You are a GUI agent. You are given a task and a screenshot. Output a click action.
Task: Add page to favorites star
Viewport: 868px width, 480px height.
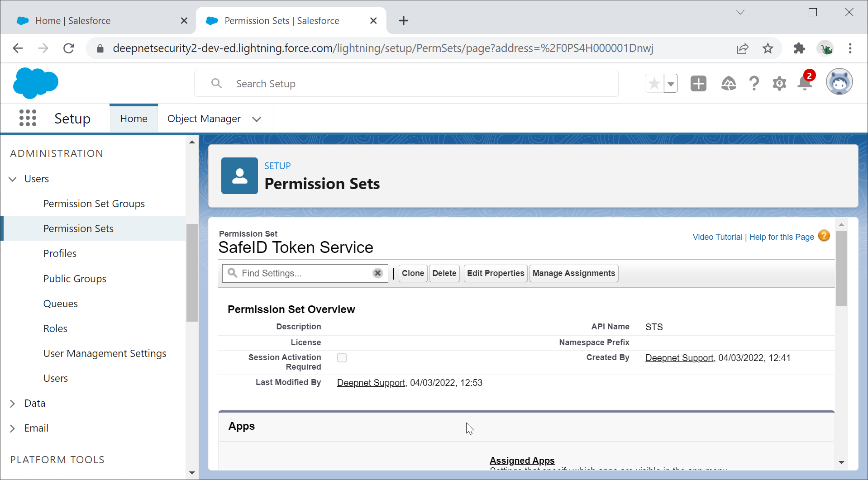pos(654,84)
